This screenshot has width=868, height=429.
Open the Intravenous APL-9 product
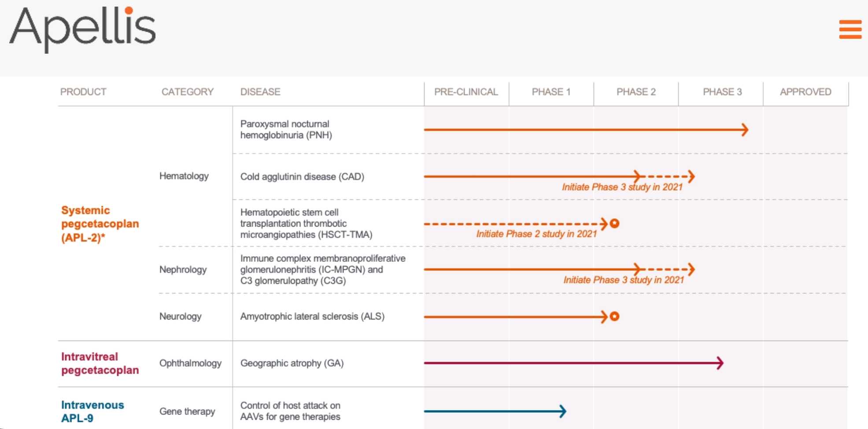click(92, 411)
